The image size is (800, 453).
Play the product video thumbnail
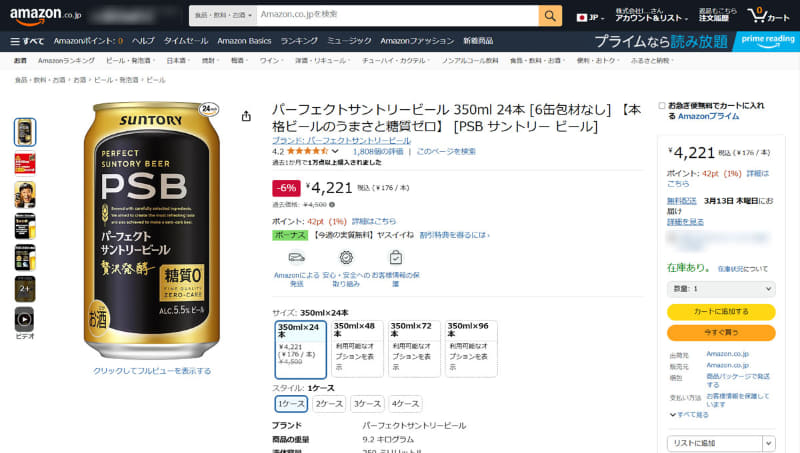[x=25, y=319]
